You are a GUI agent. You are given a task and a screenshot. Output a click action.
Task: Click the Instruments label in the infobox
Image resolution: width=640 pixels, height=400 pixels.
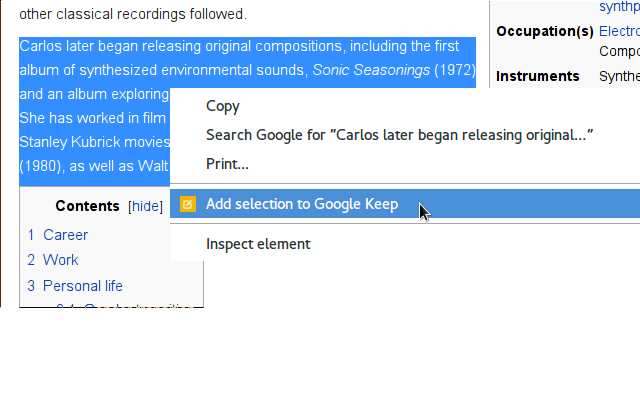[x=538, y=76]
